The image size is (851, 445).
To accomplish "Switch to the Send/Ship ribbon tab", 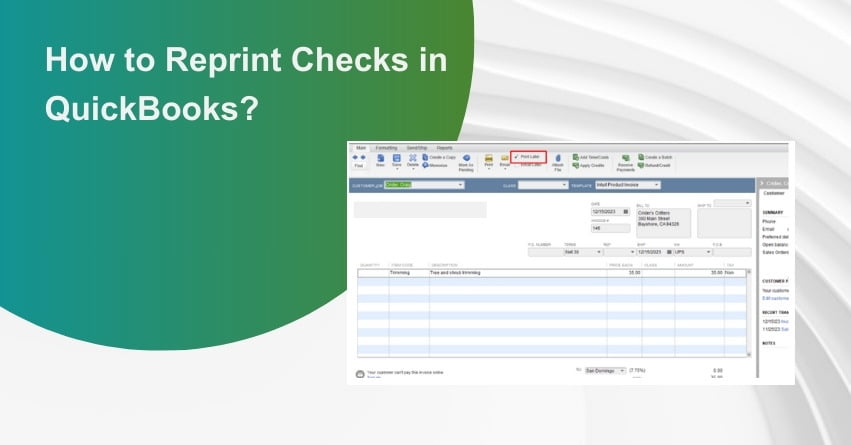I will 417,148.
